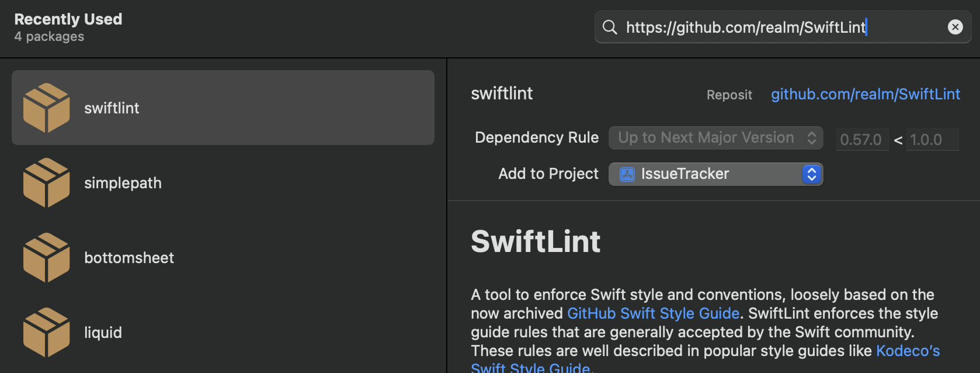This screenshot has width=980, height=373.
Task: Choose the bottomsheet package name in list
Action: 129,258
